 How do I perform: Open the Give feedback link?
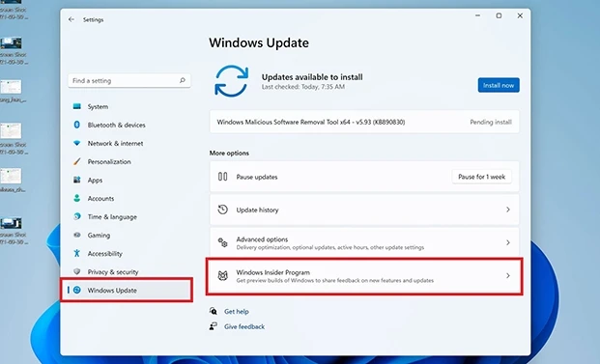pyautogui.click(x=244, y=326)
